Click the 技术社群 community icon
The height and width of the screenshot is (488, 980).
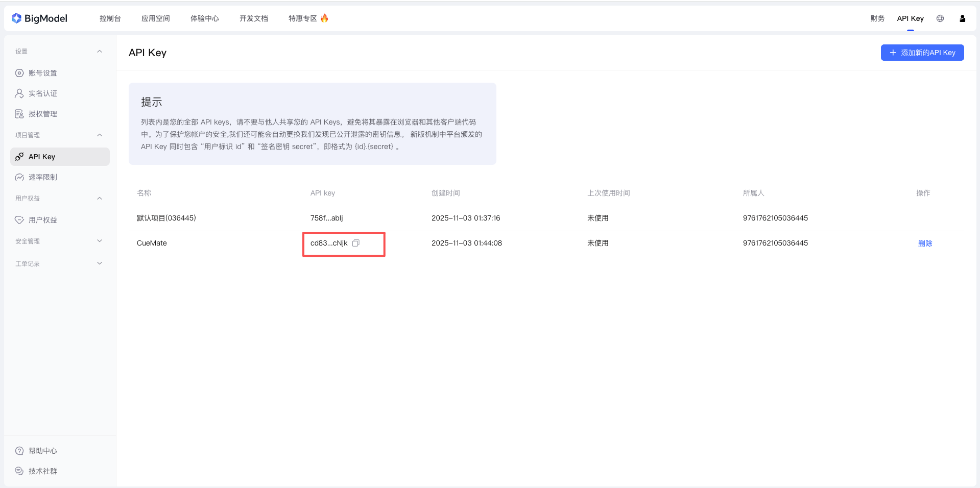19,471
